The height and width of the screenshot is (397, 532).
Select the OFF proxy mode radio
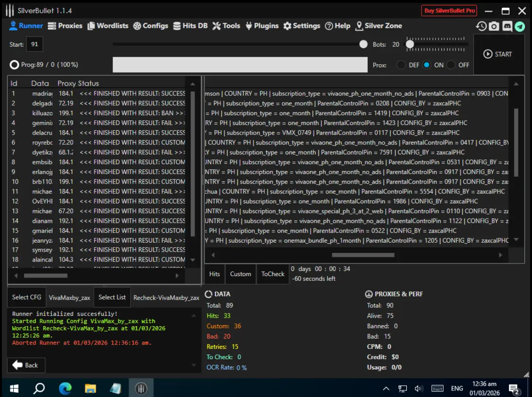pyautogui.click(x=451, y=65)
